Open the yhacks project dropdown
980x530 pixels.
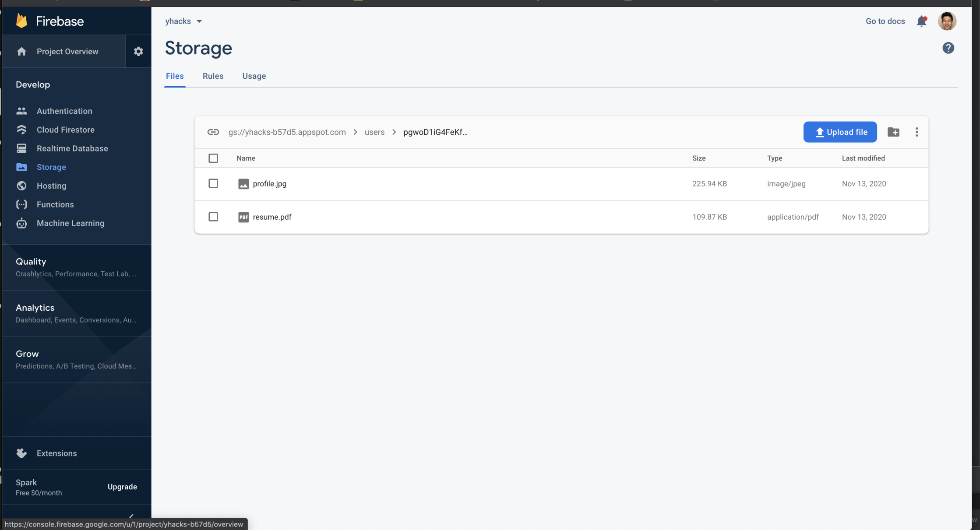point(183,21)
